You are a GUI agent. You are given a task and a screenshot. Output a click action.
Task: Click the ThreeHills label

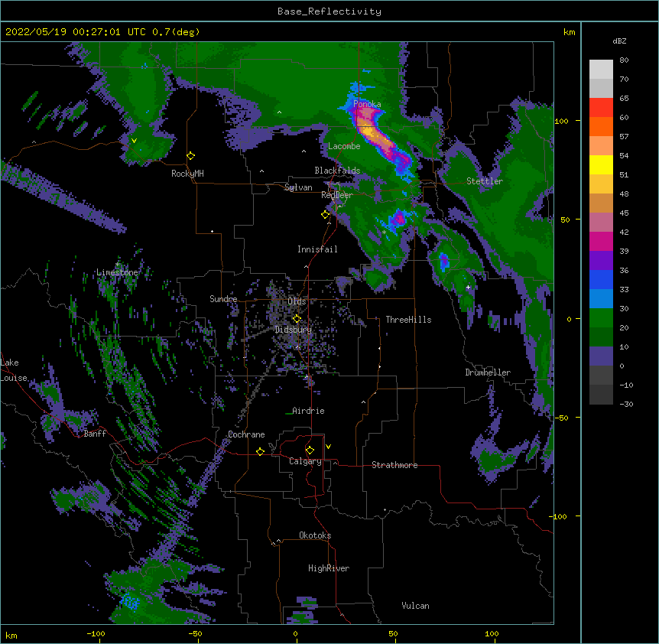(408, 320)
